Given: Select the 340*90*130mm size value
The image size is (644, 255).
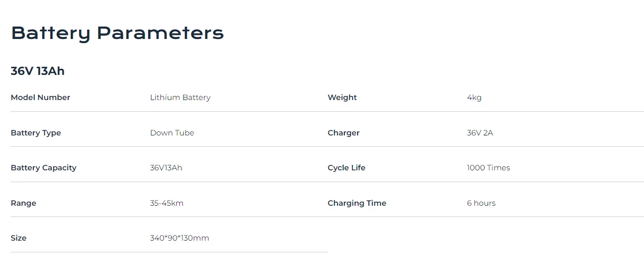Looking at the screenshot, I should [179, 238].
